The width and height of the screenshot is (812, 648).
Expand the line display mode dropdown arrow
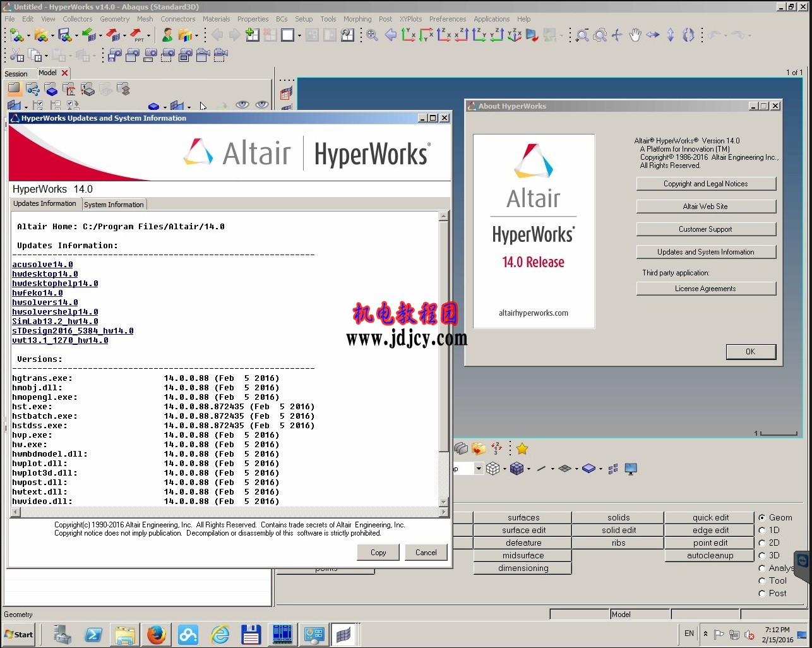(552, 469)
